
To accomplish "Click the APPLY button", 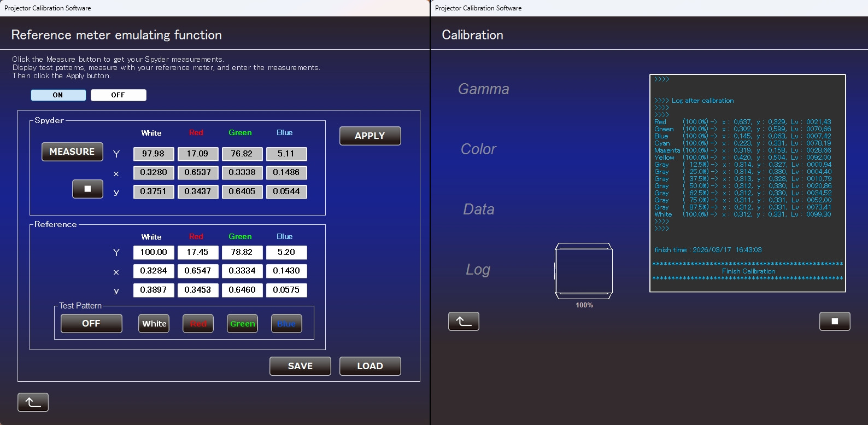I will click(370, 136).
